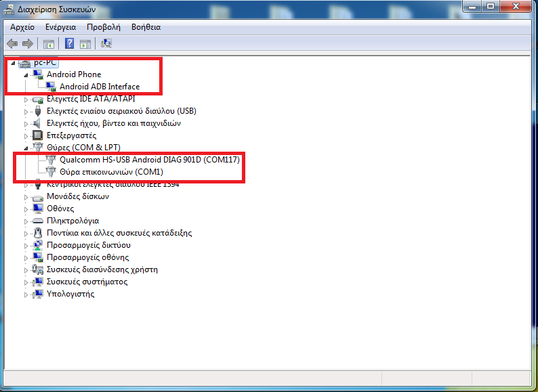
Task: Click the Θύρα επικοινωνιών COM1 icon
Action: point(51,172)
